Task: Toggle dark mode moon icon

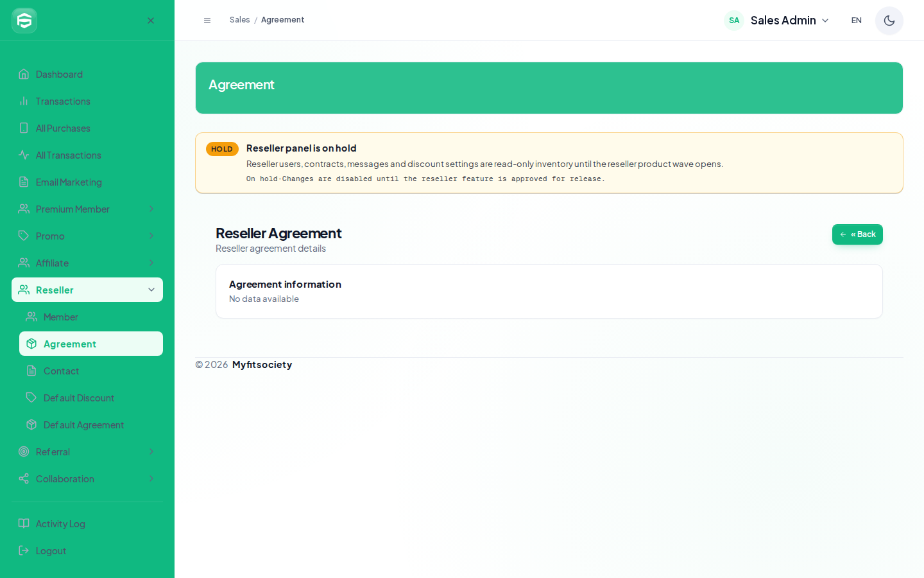Action: tap(889, 21)
